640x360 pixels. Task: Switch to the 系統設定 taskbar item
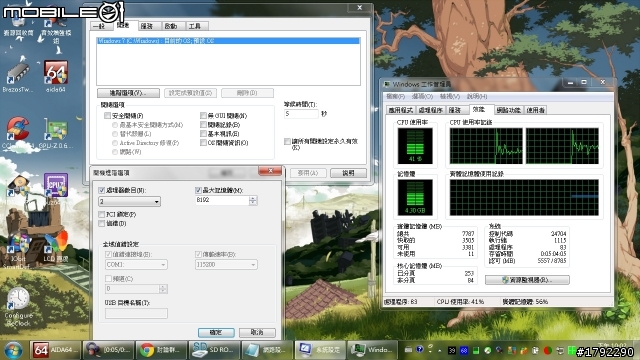[x=320, y=350]
